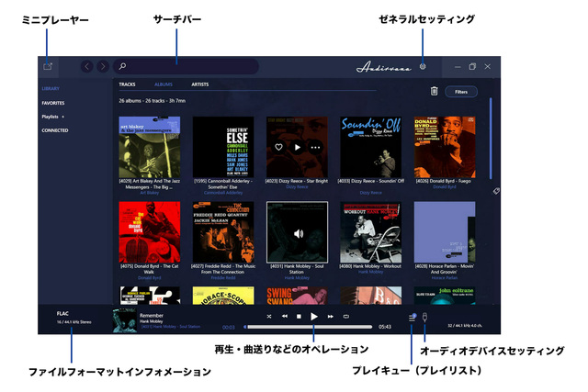Open the Donald Byrd Fuego album cover
The image size is (588, 392).
pyautogui.click(x=445, y=147)
